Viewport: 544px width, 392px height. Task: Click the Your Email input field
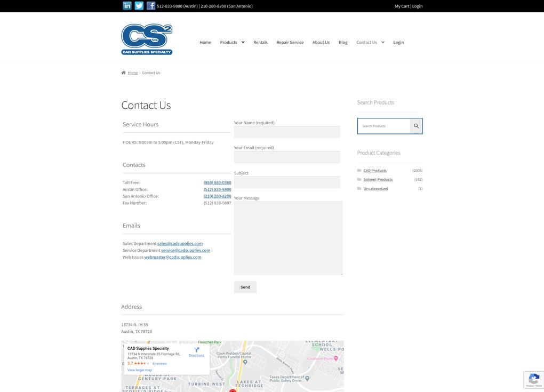point(287,157)
